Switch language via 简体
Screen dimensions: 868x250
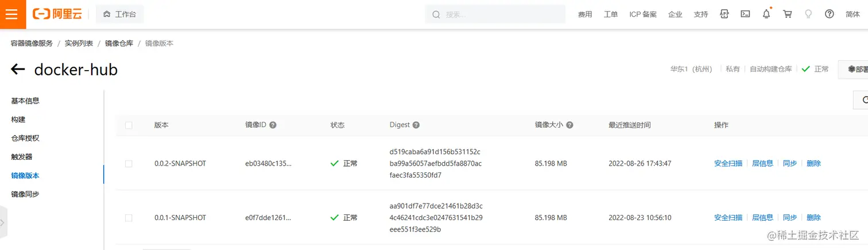pyautogui.click(x=852, y=14)
